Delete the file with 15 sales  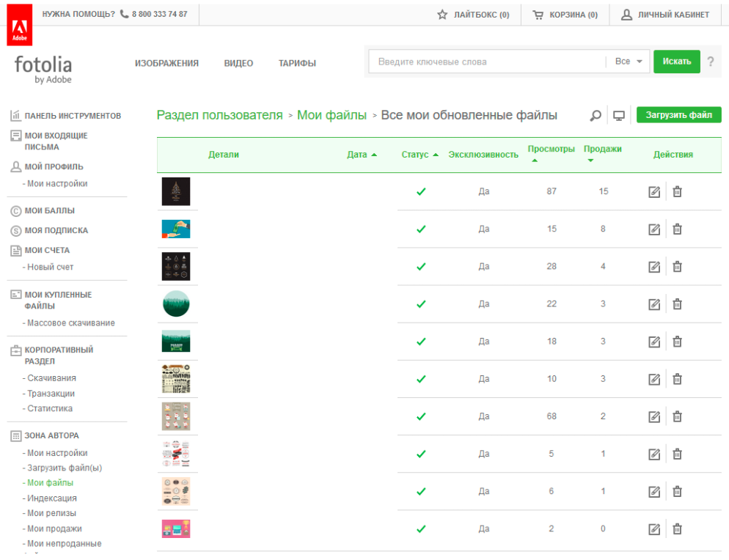[677, 192]
